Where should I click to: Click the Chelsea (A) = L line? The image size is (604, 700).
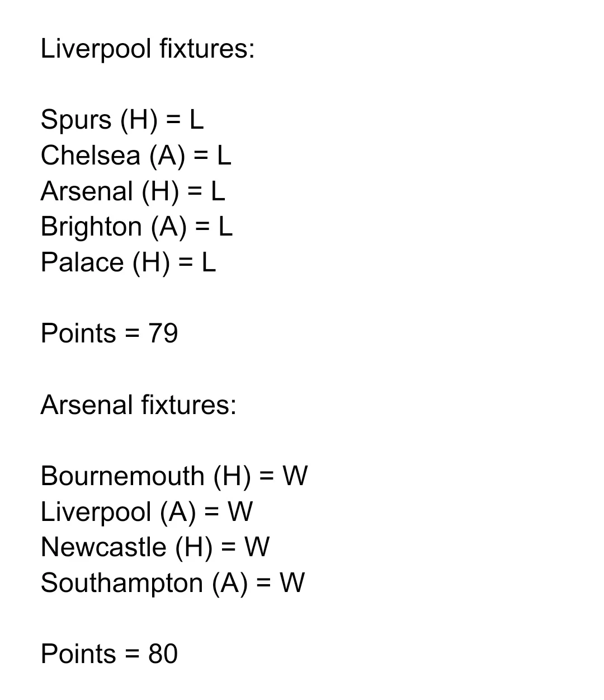coord(136,156)
